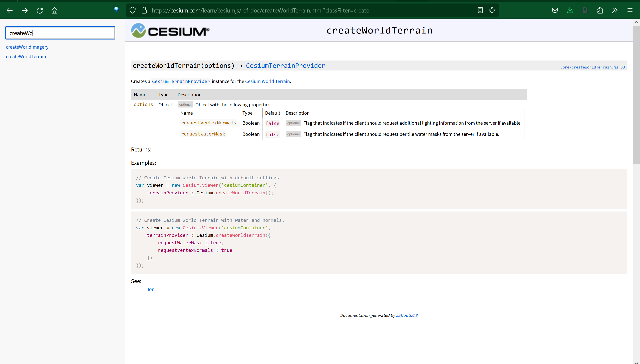Click the blue diamond extension icon
This screenshot has width=640, height=364.
(x=116, y=10)
